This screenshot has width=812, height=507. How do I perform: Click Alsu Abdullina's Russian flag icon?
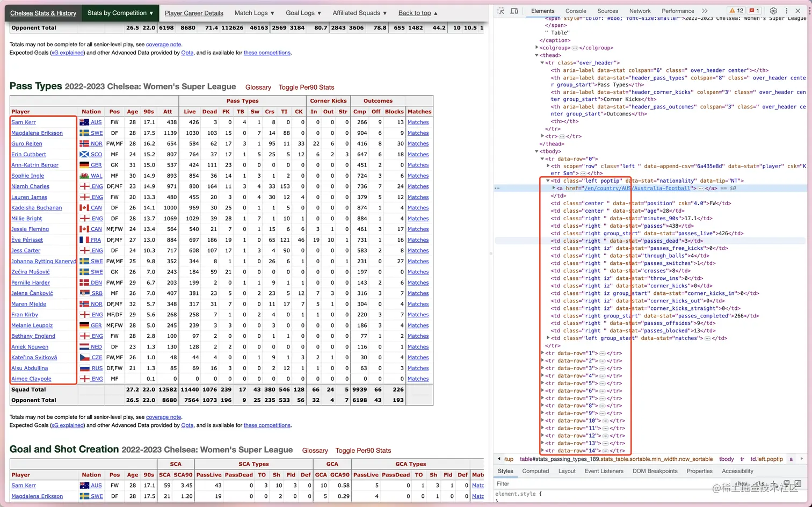84,368
